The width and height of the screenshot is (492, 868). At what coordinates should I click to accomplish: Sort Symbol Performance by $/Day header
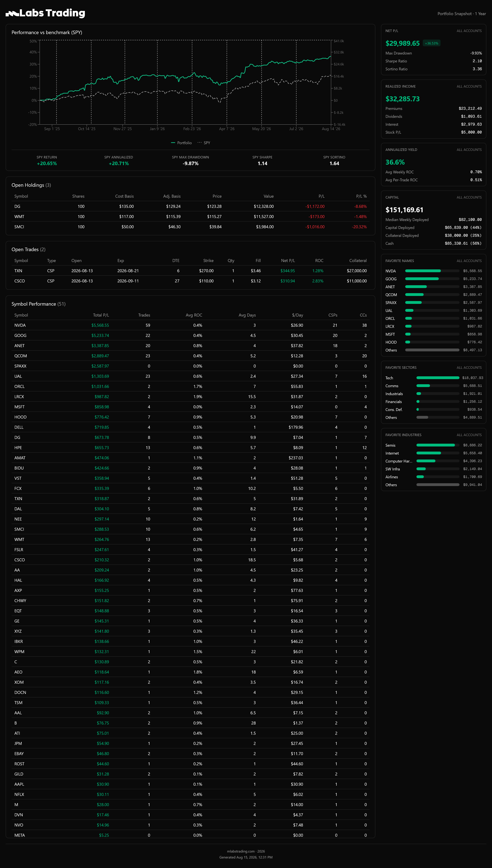tap(298, 315)
